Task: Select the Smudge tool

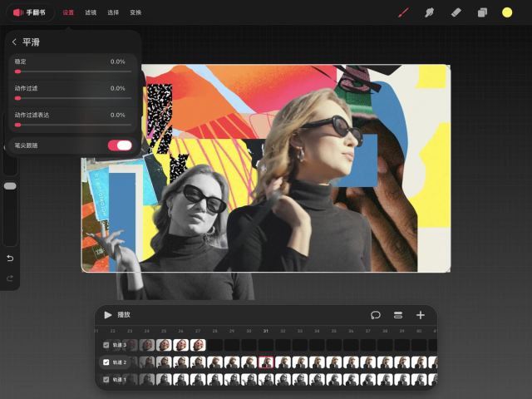Action: click(x=429, y=12)
